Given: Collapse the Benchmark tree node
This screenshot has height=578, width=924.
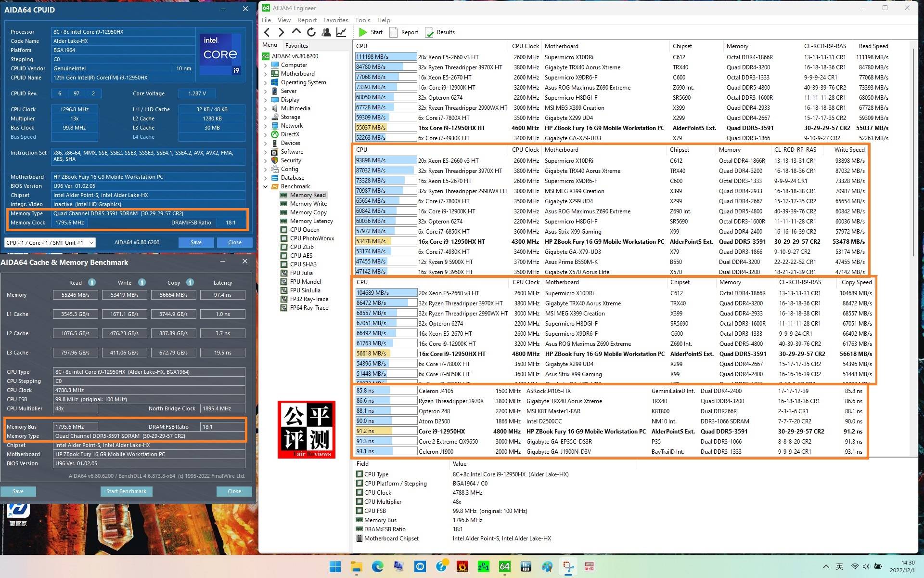Looking at the screenshot, I should pos(265,186).
